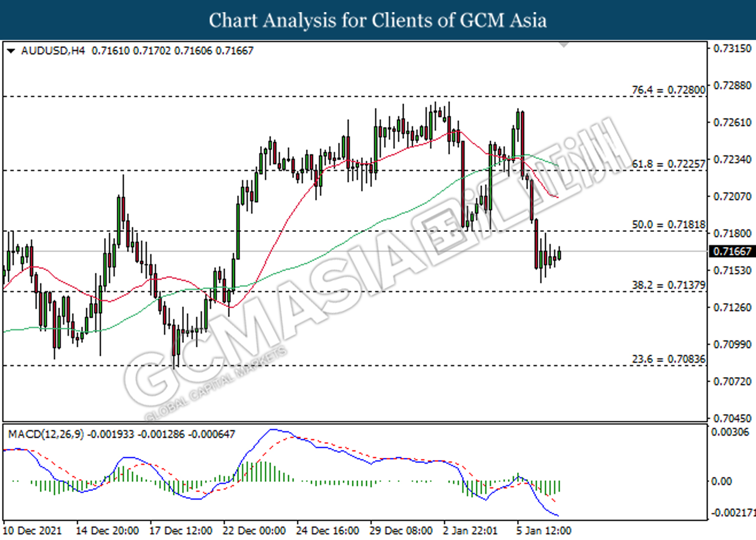The height and width of the screenshot is (540, 756).
Task: Click the OHLC values 0.71610 0.71702 0.71606 0.71667
Action: click(x=172, y=51)
